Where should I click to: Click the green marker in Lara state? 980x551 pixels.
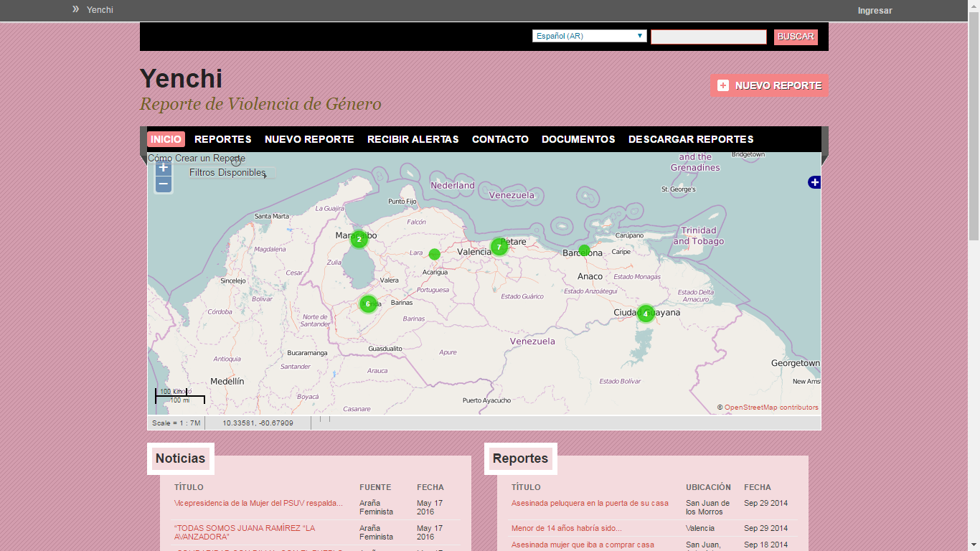click(434, 254)
